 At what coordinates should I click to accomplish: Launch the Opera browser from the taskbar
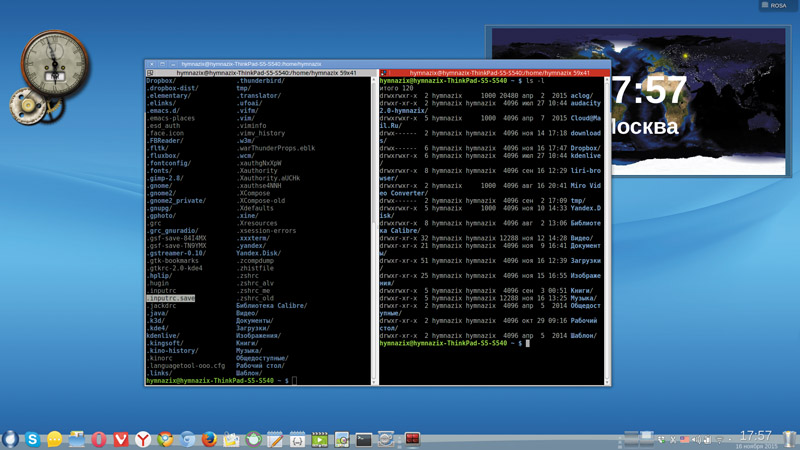[99, 439]
